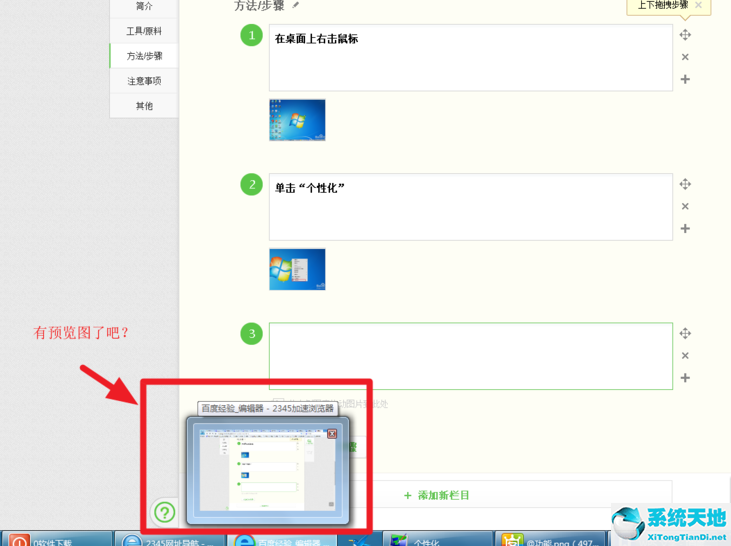
Task: Add a step after step 2 using plus icon
Action: (x=685, y=228)
